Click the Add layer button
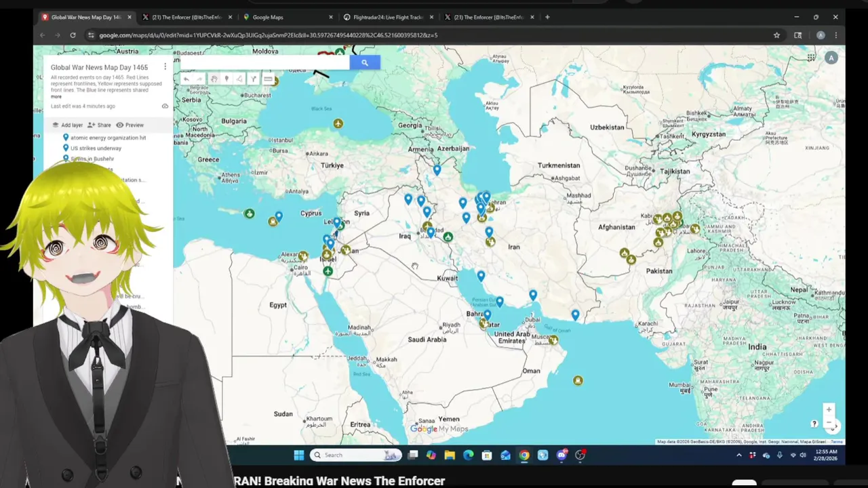Viewport: 868px width, 488px height. (x=67, y=125)
